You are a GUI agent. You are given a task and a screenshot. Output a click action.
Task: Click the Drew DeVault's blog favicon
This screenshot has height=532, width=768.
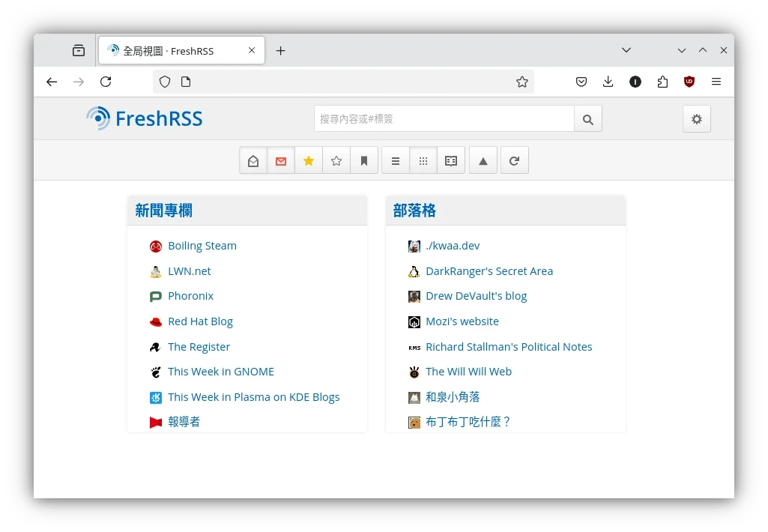tap(414, 297)
